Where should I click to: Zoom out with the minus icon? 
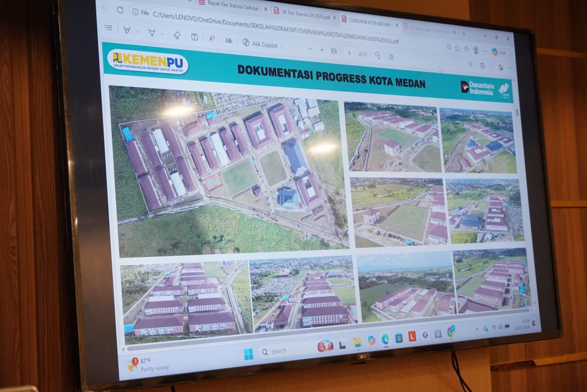[310, 49]
